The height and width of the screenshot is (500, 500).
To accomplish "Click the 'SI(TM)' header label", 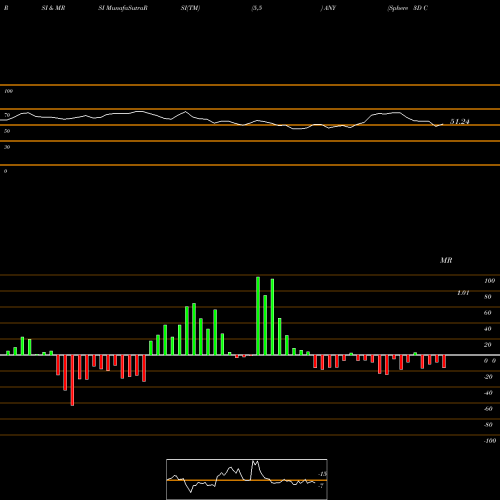I will (190, 8).
